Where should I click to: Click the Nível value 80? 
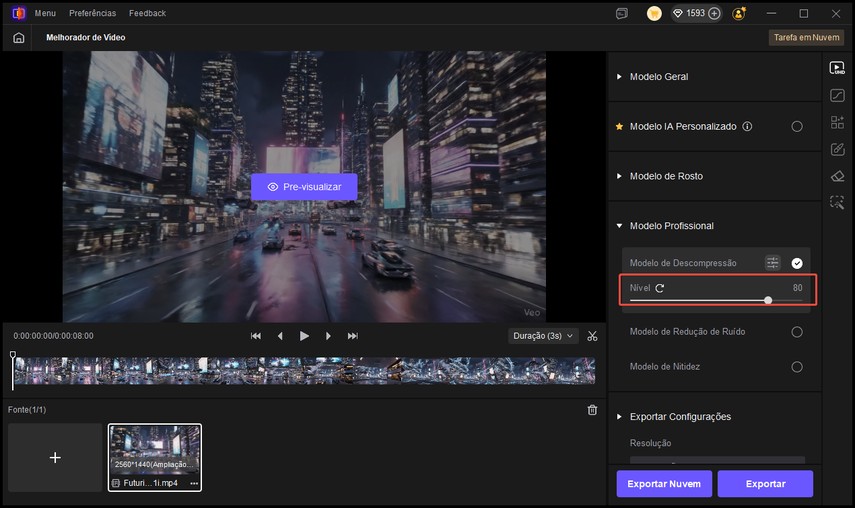(x=797, y=288)
